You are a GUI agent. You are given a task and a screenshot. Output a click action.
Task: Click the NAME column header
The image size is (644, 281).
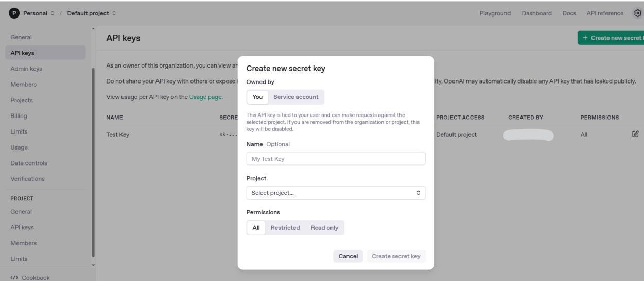pyautogui.click(x=114, y=118)
